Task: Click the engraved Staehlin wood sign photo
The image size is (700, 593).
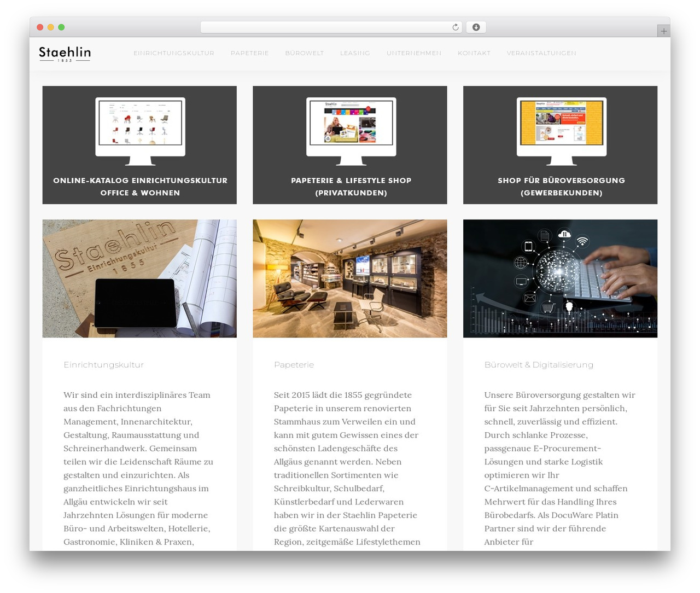Action: 139,278
